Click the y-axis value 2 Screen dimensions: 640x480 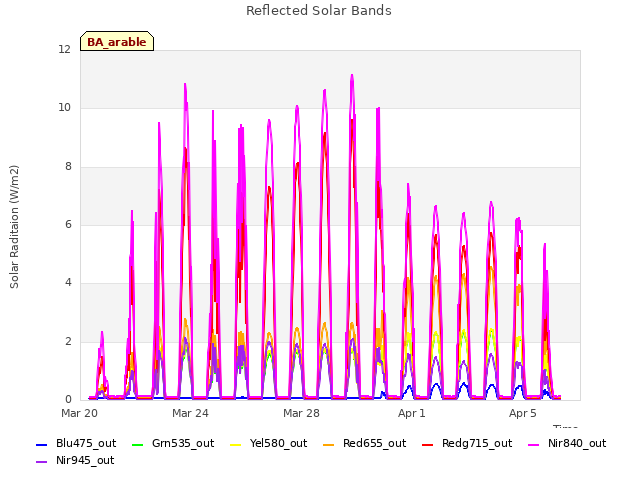(x=68, y=341)
